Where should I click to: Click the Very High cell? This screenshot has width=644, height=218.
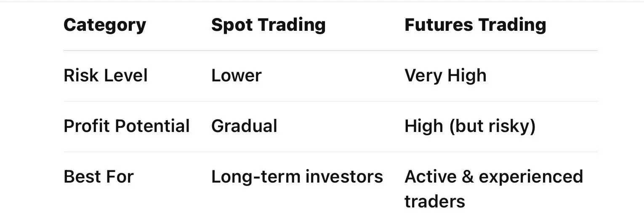pyautogui.click(x=445, y=76)
